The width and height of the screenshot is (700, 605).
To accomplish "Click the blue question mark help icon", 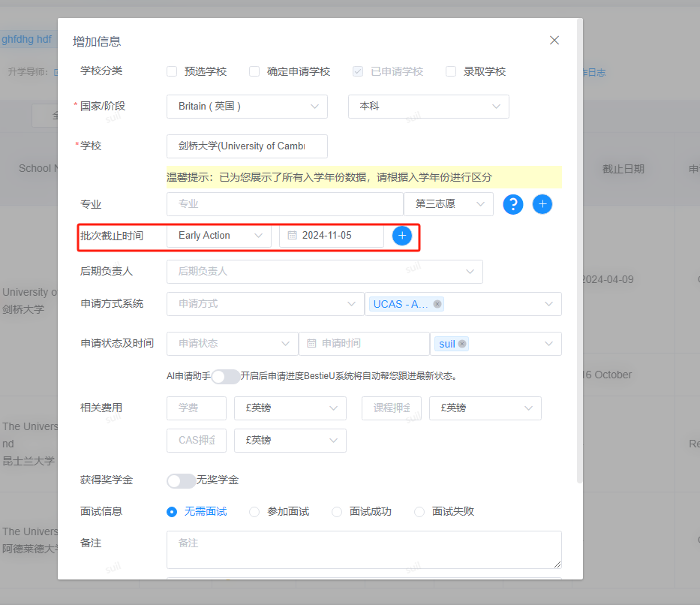I will coord(513,204).
